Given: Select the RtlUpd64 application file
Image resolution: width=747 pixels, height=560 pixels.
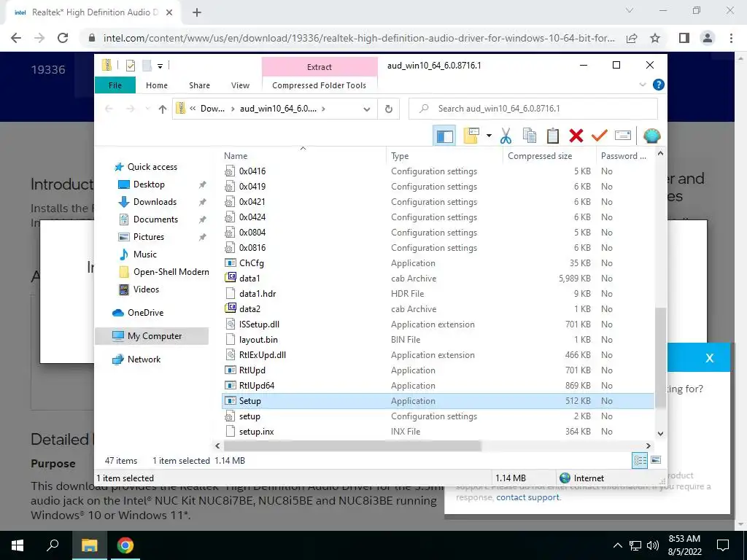Looking at the screenshot, I should (438, 386).
